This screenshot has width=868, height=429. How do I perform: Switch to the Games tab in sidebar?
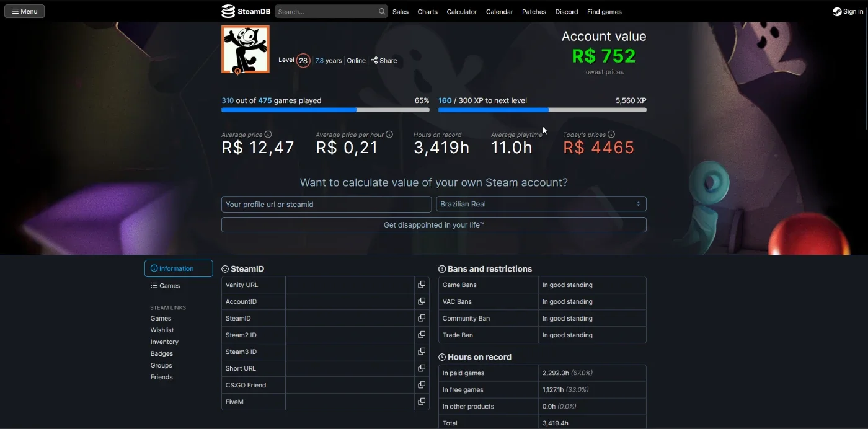tap(166, 286)
